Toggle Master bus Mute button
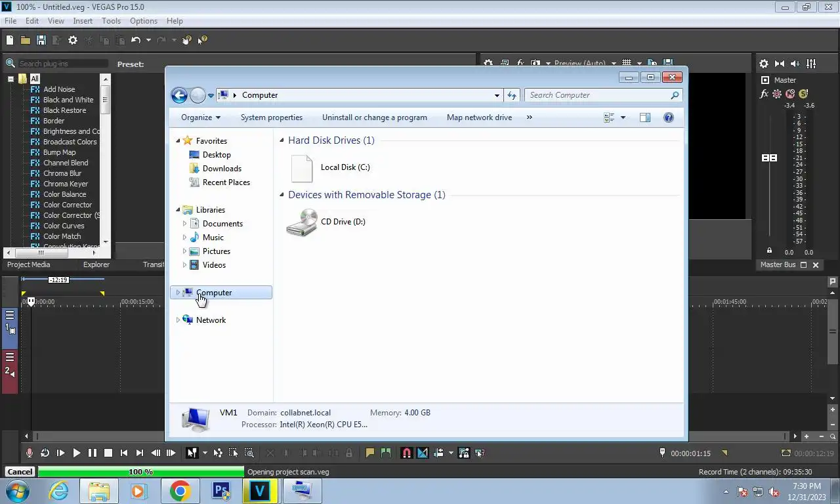This screenshot has width=840, height=504. [790, 94]
